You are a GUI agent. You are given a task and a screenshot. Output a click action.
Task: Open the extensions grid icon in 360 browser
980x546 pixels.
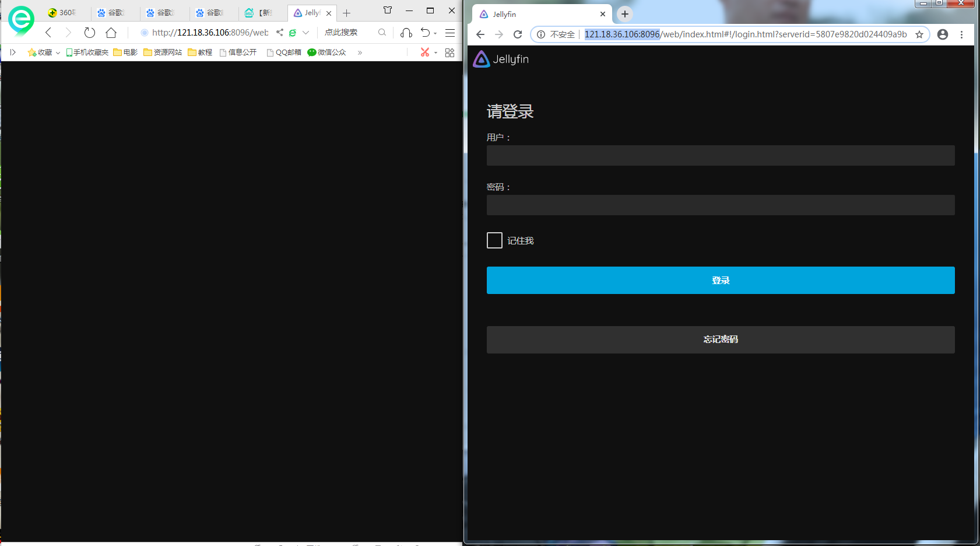(x=449, y=52)
